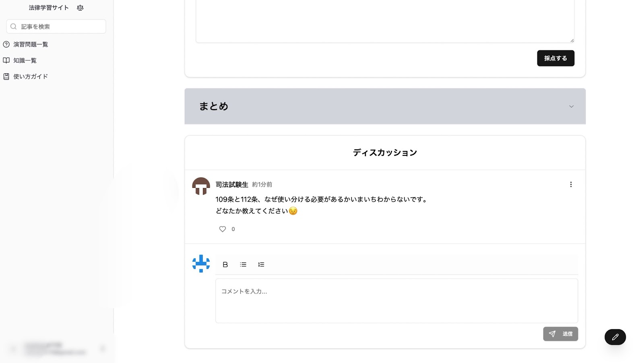Focus the 記事を検索 search field
The height and width of the screenshot is (363, 644).
coord(60,27)
